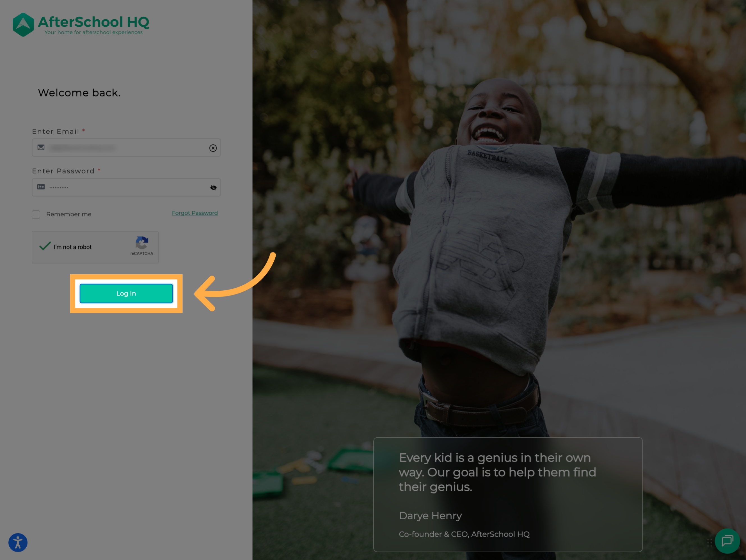
Task: Click the envelope icon in the email field
Action: click(41, 147)
